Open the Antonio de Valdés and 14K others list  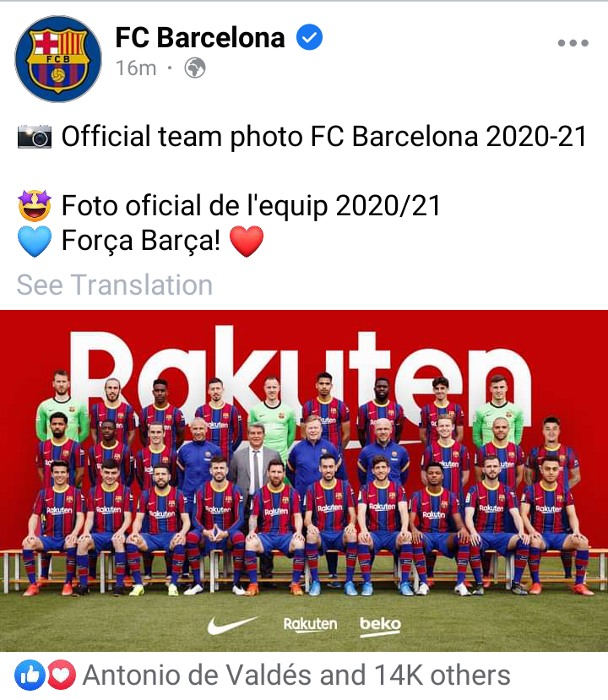(296, 675)
